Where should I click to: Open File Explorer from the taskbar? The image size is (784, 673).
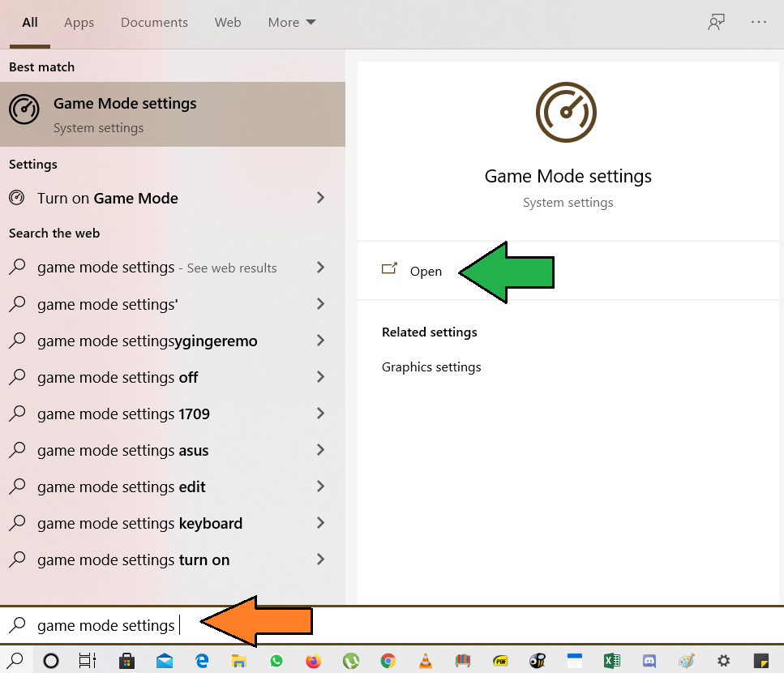pyautogui.click(x=239, y=661)
